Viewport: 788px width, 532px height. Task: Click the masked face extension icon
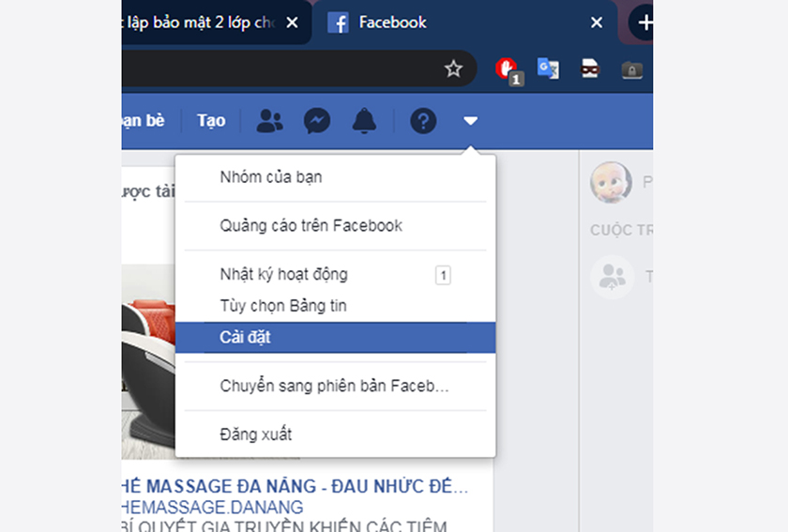[590, 68]
